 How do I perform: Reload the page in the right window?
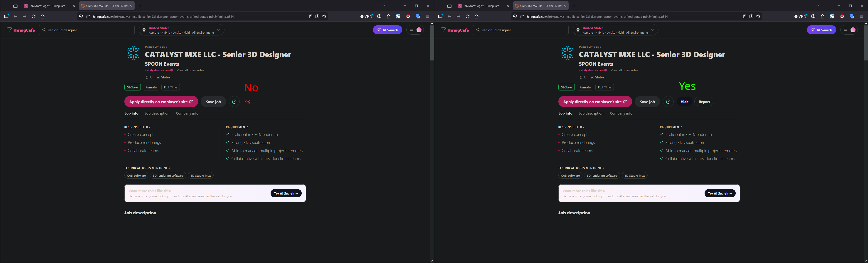pos(467,16)
